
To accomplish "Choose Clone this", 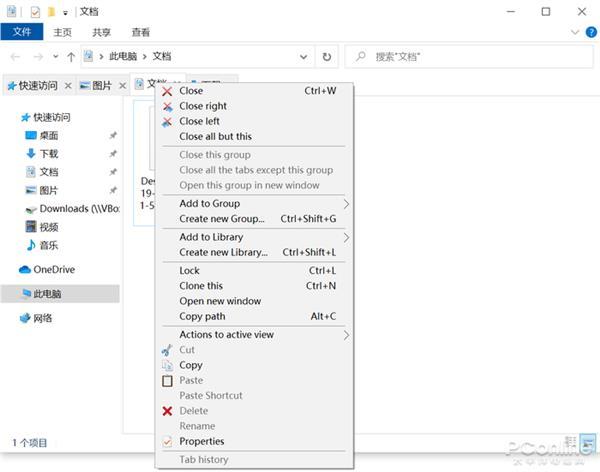I will [x=254, y=286].
